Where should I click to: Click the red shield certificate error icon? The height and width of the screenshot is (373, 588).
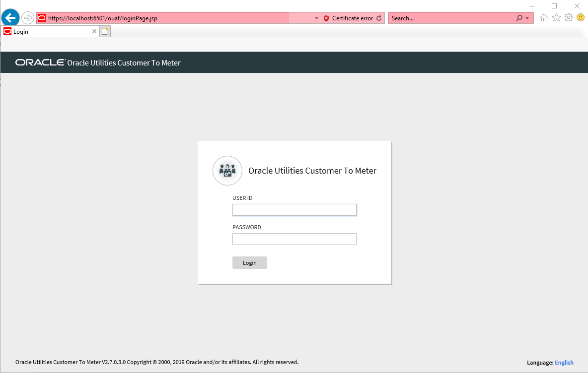pyautogui.click(x=326, y=18)
